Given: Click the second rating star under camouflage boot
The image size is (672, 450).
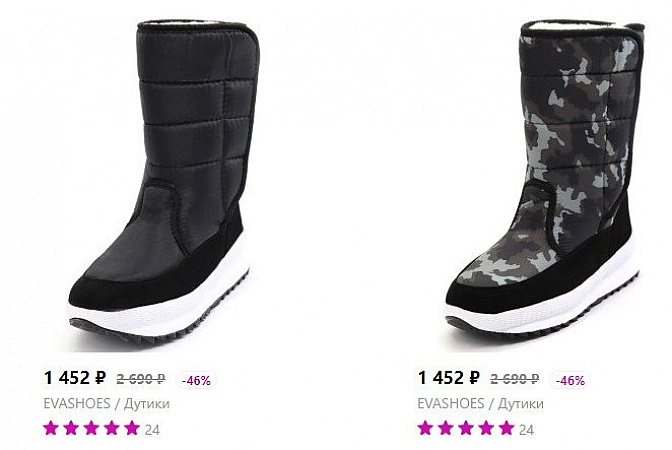Looking at the screenshot, I should pyautogui.click(x=446, y=429).
